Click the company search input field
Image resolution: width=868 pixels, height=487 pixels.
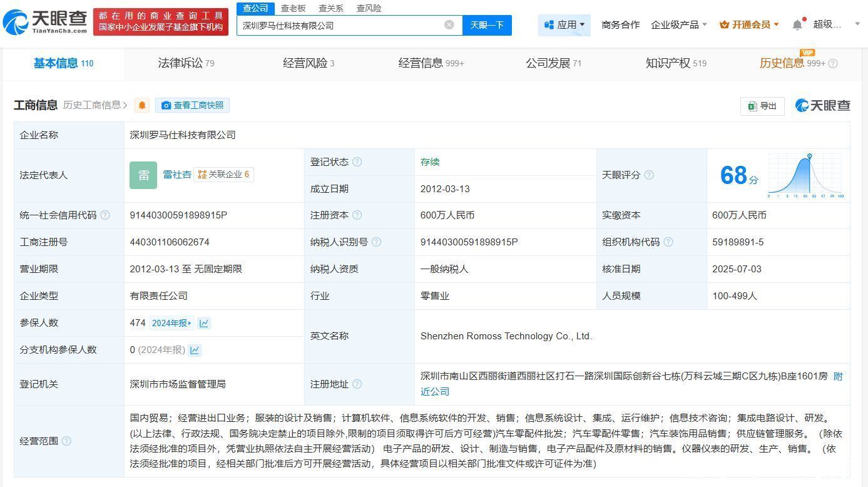click(x=341, y=25)
